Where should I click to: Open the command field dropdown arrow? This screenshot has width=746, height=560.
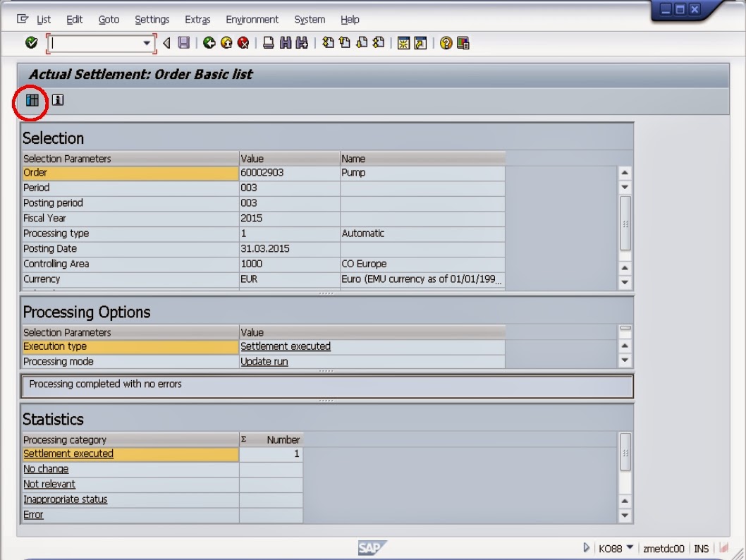[x=147, y=43]
